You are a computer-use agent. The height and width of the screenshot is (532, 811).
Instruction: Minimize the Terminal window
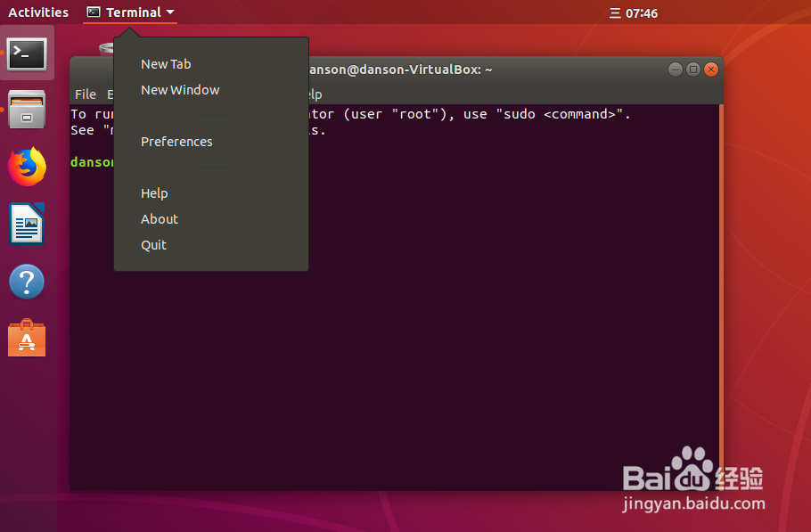[x=675, y=70]
